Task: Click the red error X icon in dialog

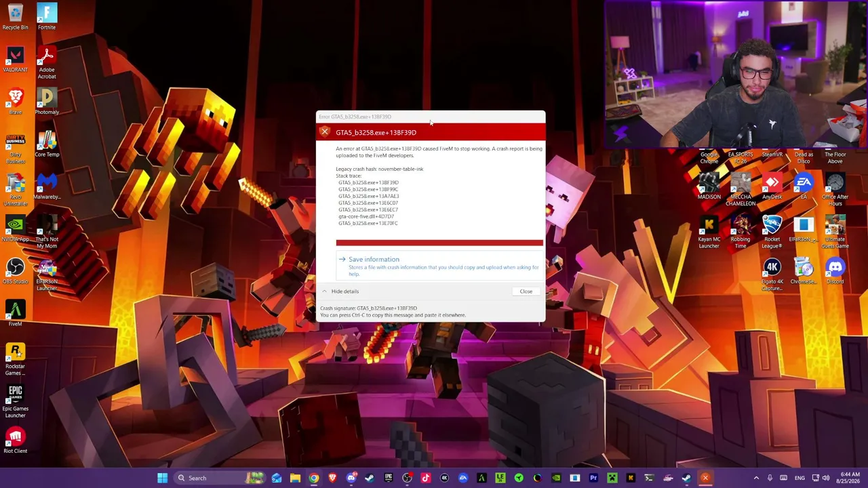Action: 325,132
